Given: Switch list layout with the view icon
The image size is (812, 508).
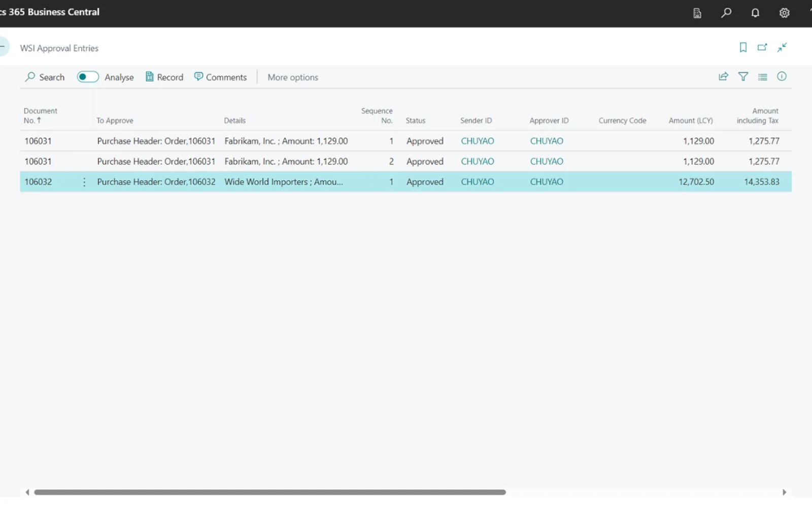Looking at the screenshot, I should coord(763,77).
